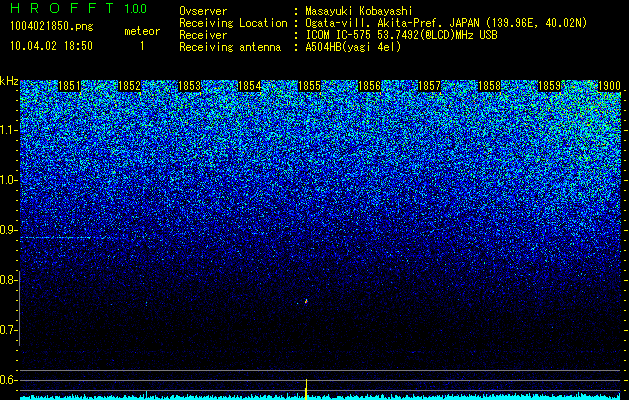Click the 1856 time marker

[x=369, y=86]
